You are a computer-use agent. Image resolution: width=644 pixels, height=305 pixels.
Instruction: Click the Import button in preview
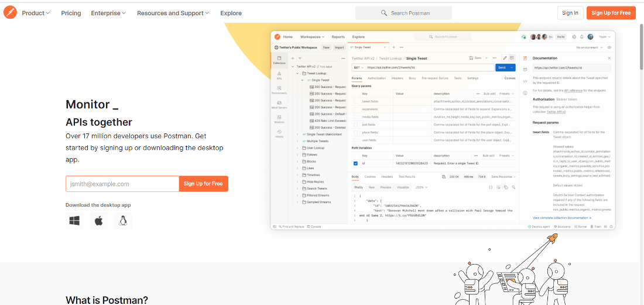click(339, 47)
